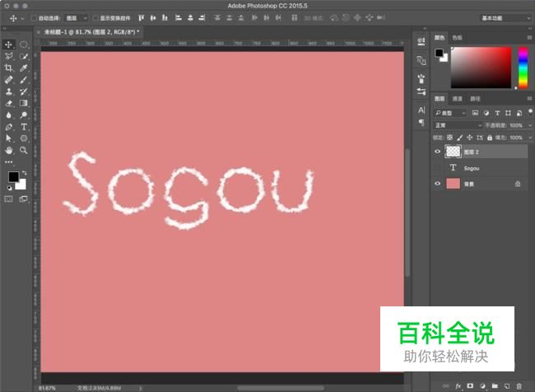This screenshot has height=392, width=535.
Task: Open the Color panel options menu
Action: pos(529,38)
